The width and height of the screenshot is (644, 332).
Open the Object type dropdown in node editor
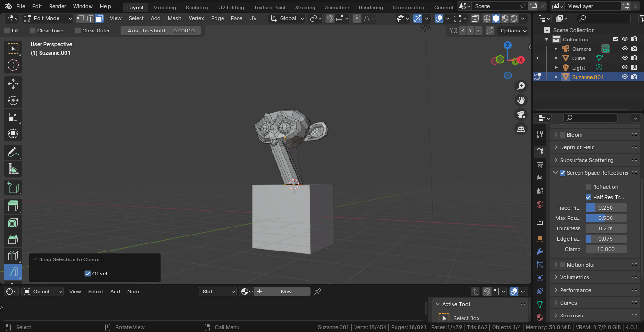pos(42,292)
